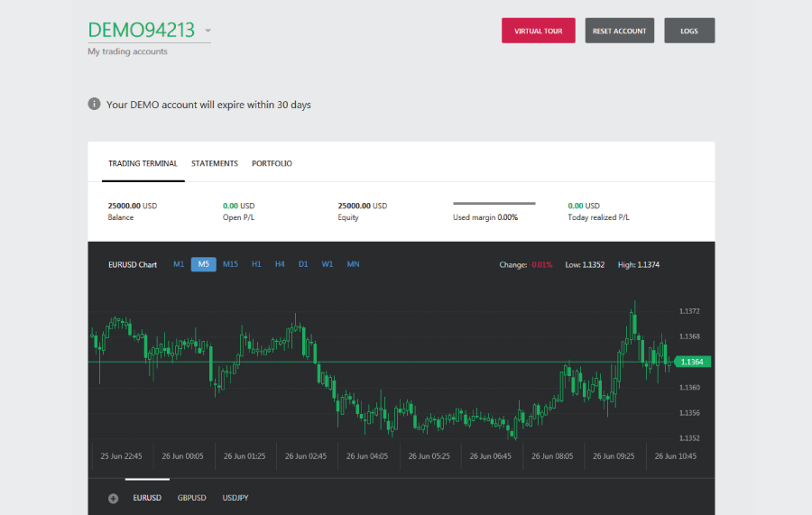Image resolution: width=812 pixels, height=515 pixels.
Task: Click the Used margin progress bar
Action: coord(494,204)
